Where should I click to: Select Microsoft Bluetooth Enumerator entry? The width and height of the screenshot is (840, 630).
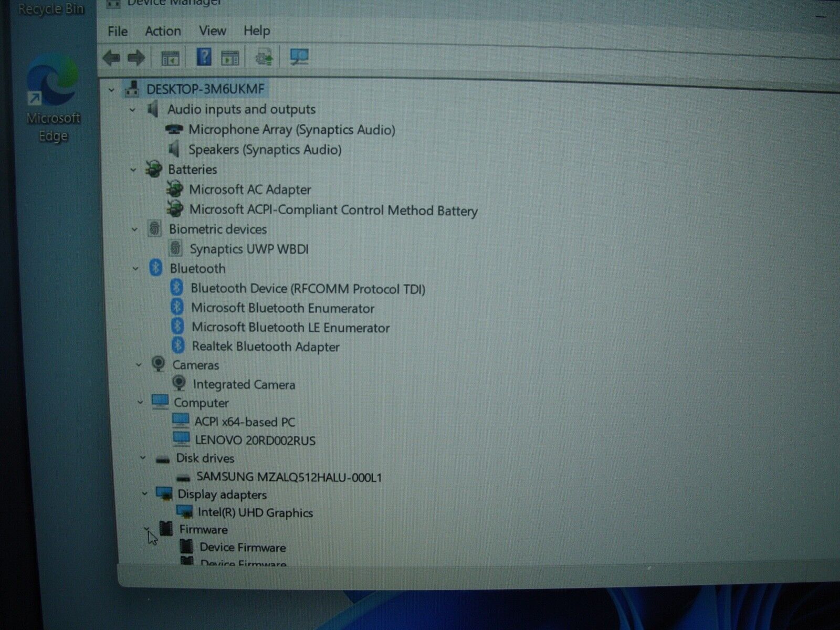coord(283,308)
